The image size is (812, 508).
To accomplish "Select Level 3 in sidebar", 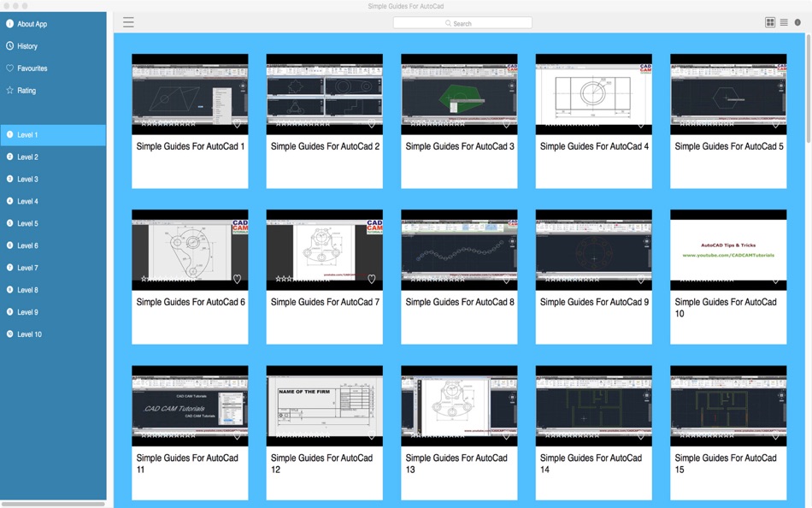I will tap(53, 180).
